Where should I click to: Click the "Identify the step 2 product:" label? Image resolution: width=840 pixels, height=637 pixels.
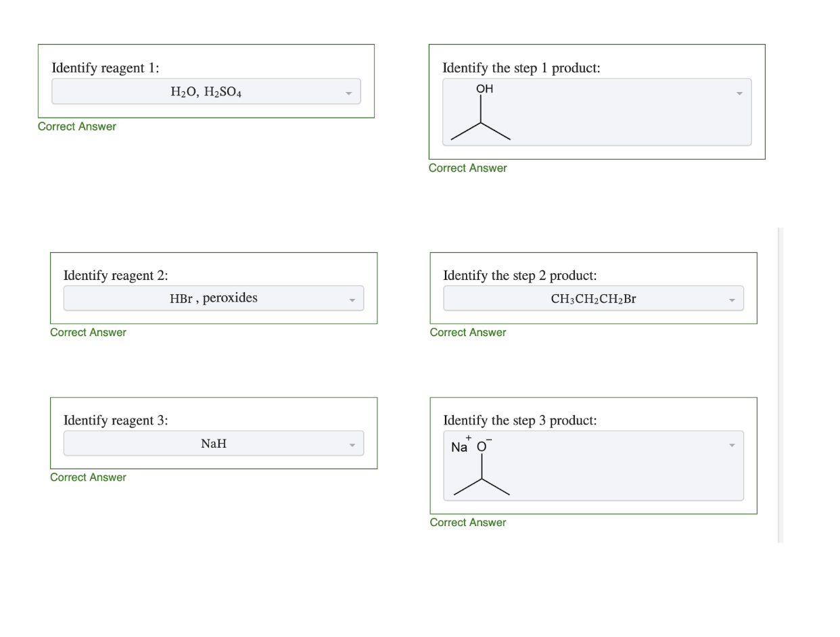tap(519, 275)
